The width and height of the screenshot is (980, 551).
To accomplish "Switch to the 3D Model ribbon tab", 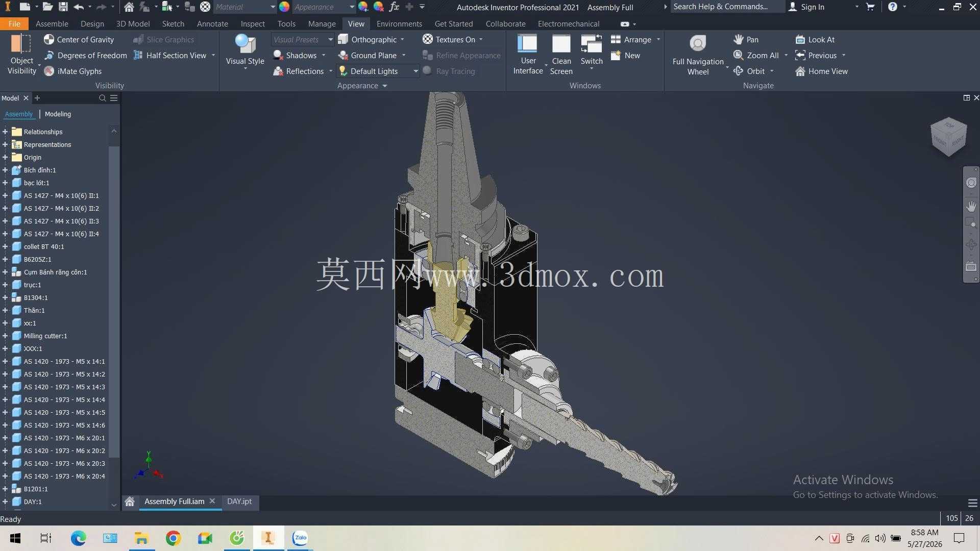I will (133, 23).
